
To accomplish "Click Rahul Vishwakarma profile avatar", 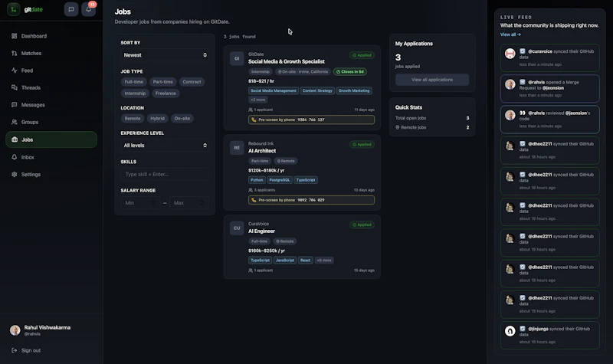I will pos(15,330).
